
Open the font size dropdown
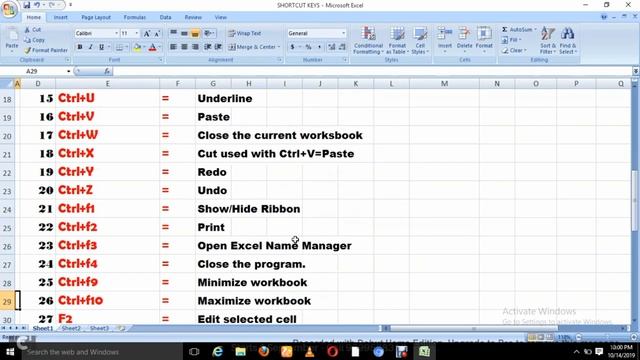[x=137, y=33]
